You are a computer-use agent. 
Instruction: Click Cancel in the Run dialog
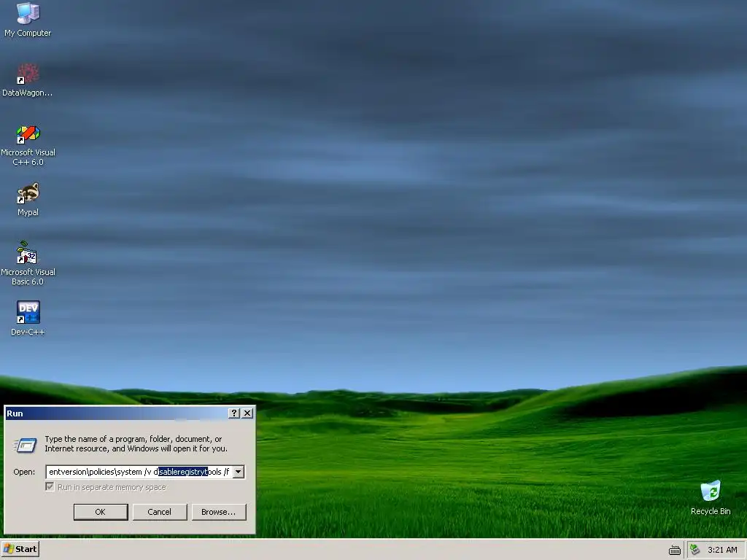click(x=160, y=512)
